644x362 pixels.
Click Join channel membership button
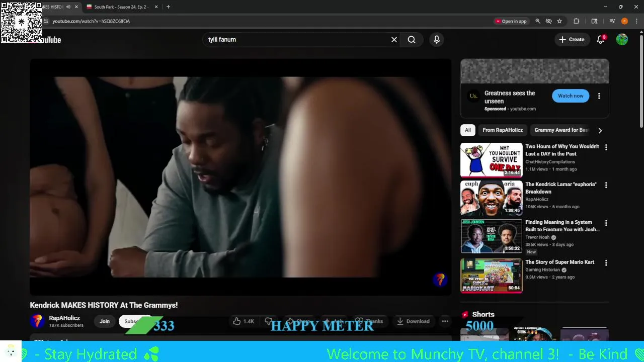tap(105, 321)
